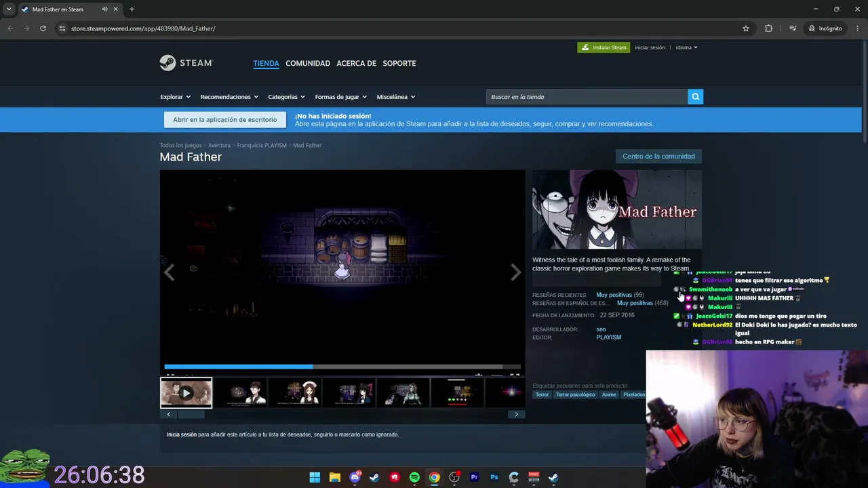Open the Centro de la comunidad button
Image resolution: width=868 pixels, height=488 pixels.
click(658, 157)
